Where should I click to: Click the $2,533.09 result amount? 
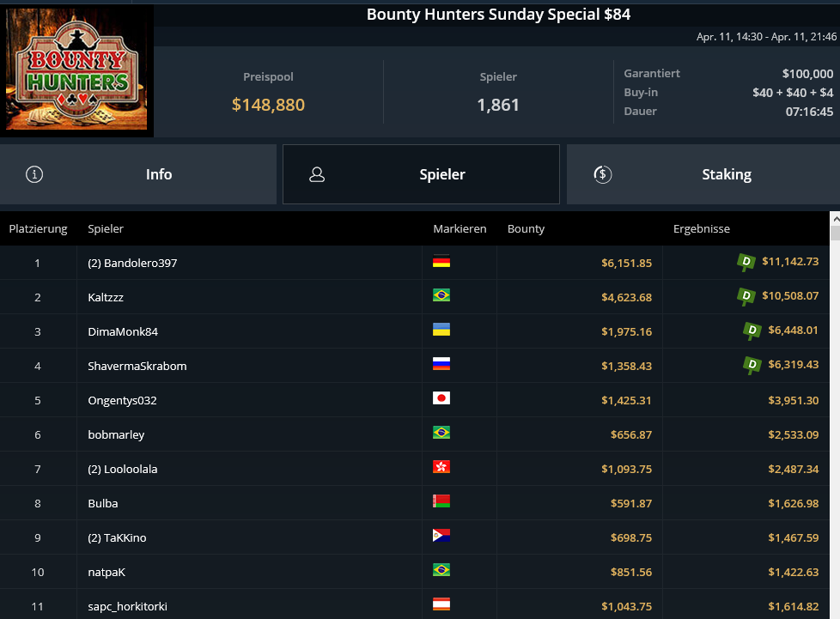tap(794, 434)
